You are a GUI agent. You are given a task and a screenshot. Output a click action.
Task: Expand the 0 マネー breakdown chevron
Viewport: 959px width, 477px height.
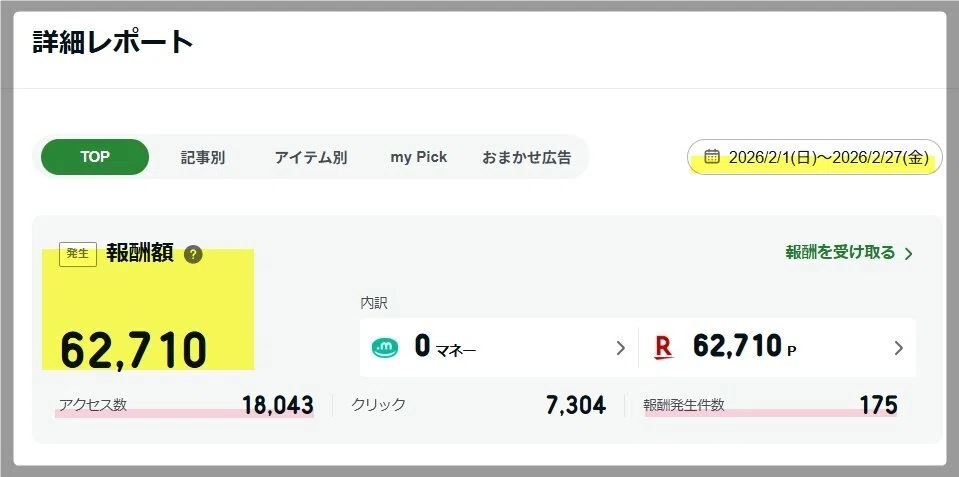(x=620, y=348)
